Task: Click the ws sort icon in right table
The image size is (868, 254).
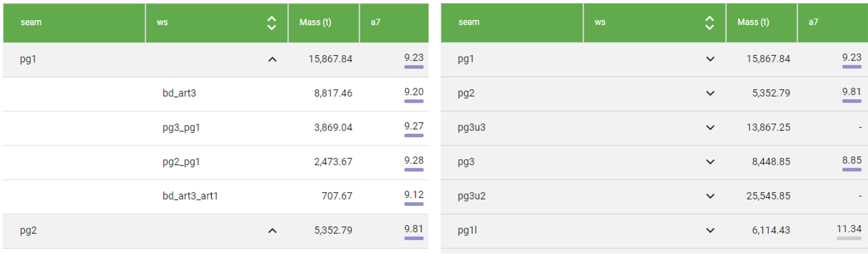Action: [709, 23]
